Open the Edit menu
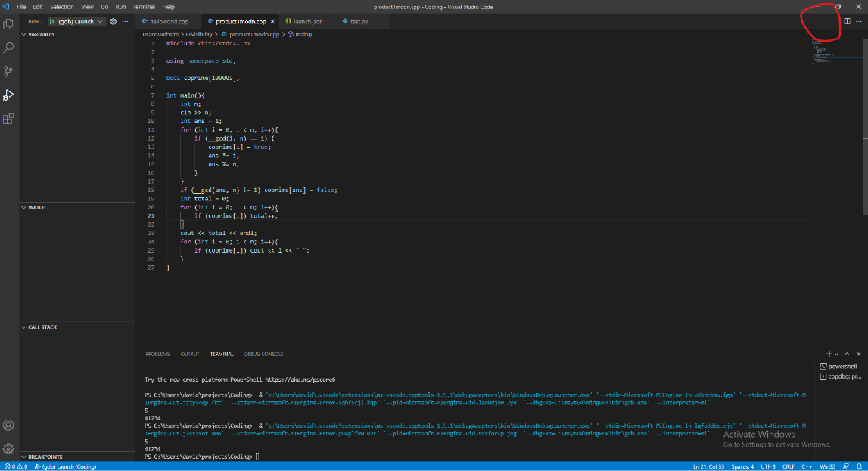 (x=38, y=7)
